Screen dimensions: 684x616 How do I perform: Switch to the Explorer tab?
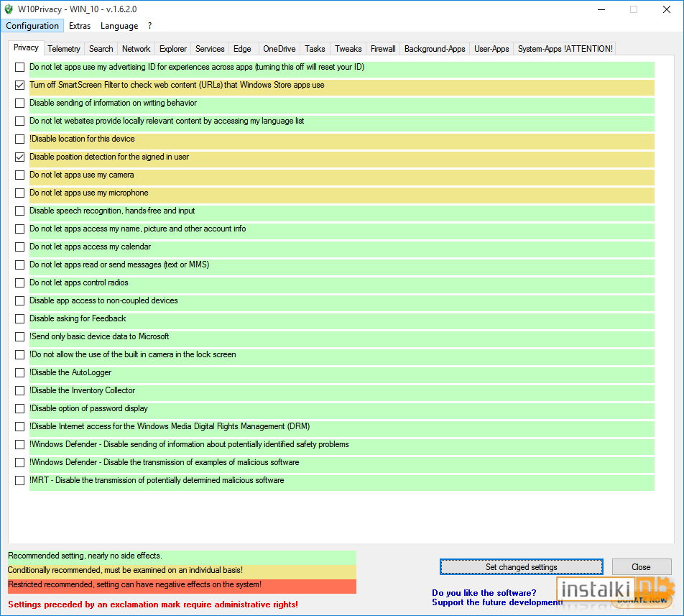pos(172,49)
